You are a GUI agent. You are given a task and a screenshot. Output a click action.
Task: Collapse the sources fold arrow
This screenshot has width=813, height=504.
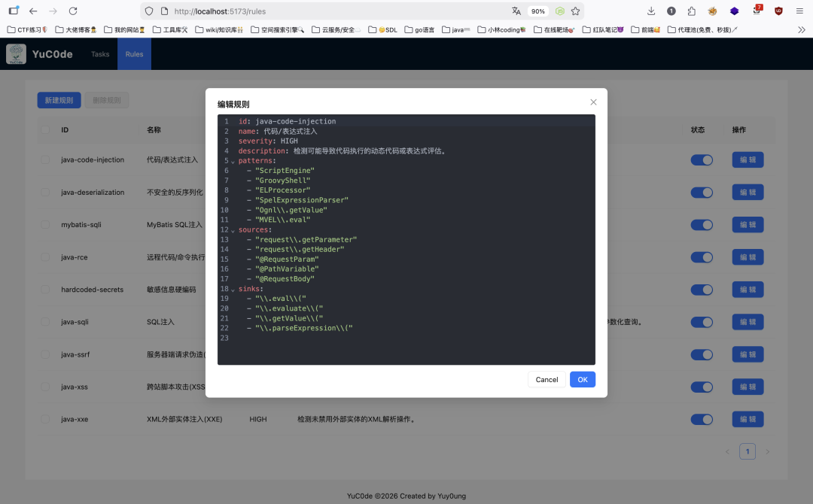(233, 231)
